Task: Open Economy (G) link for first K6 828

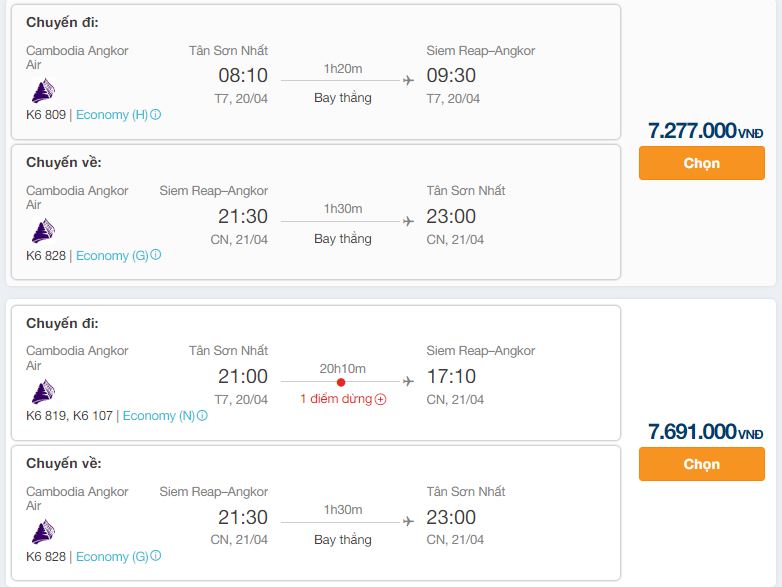Action: click(112, 255)
